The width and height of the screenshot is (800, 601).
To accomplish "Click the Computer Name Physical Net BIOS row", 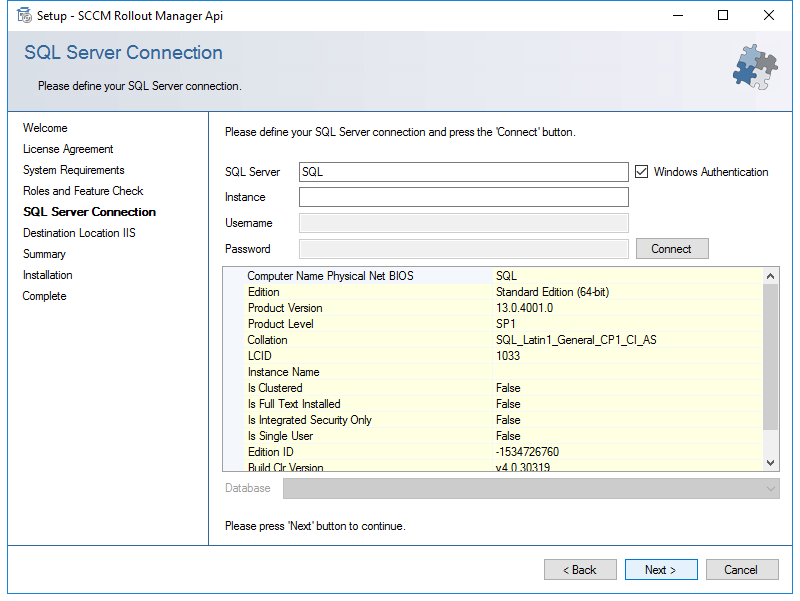I will (x=493, y=276).
